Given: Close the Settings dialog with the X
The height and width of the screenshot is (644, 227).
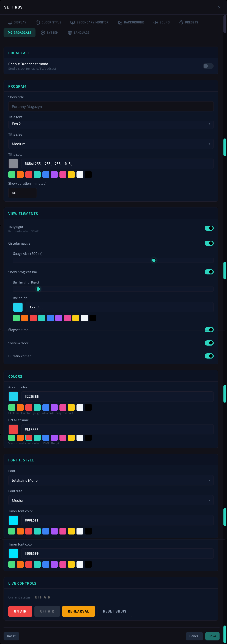Looking at the screenshot, I should [219, 7].
